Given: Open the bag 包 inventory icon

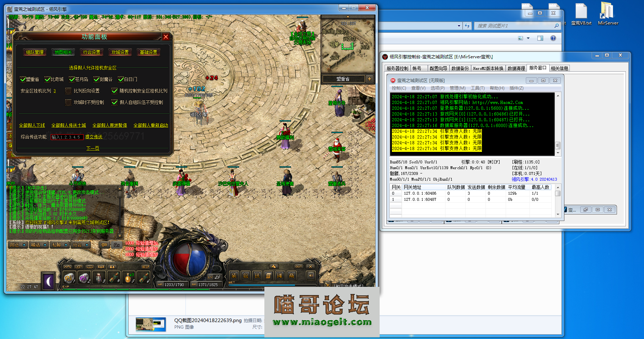Looking at the screenshot, I should point(245,275).
